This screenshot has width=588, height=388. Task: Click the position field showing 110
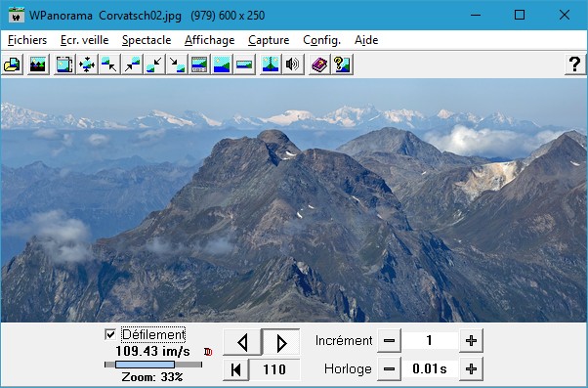click(274, 369)
